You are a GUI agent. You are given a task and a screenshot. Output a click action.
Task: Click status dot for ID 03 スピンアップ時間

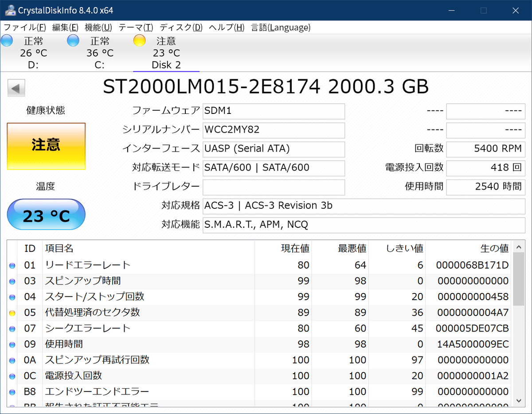[12, 281]
